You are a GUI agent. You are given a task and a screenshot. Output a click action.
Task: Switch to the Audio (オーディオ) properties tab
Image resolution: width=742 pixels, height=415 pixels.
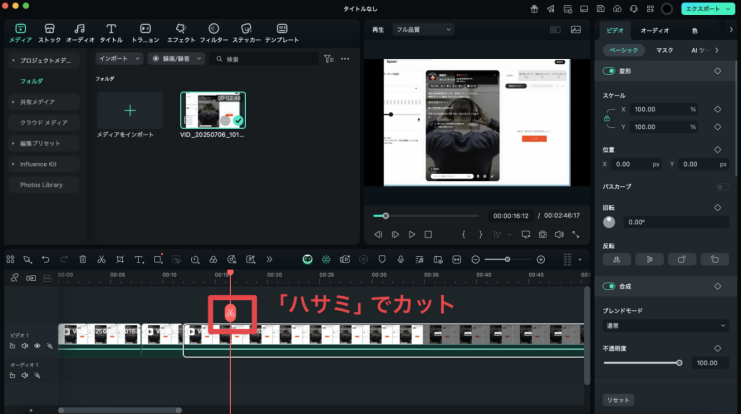(x=654, y=30)
